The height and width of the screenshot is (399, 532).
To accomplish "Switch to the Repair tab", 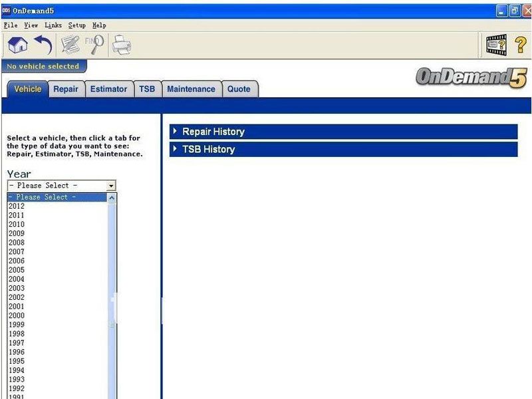I will (x=66, y=88).
